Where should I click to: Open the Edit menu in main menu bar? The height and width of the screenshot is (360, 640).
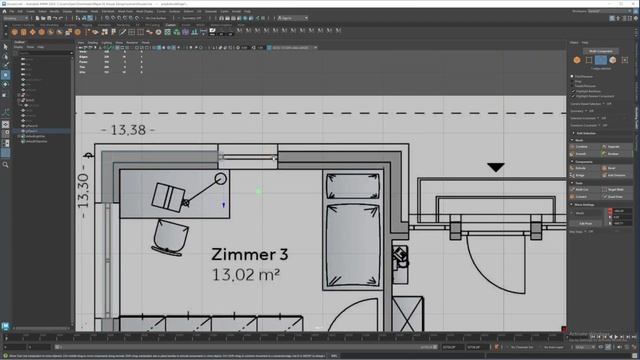(x=20, y=11)
